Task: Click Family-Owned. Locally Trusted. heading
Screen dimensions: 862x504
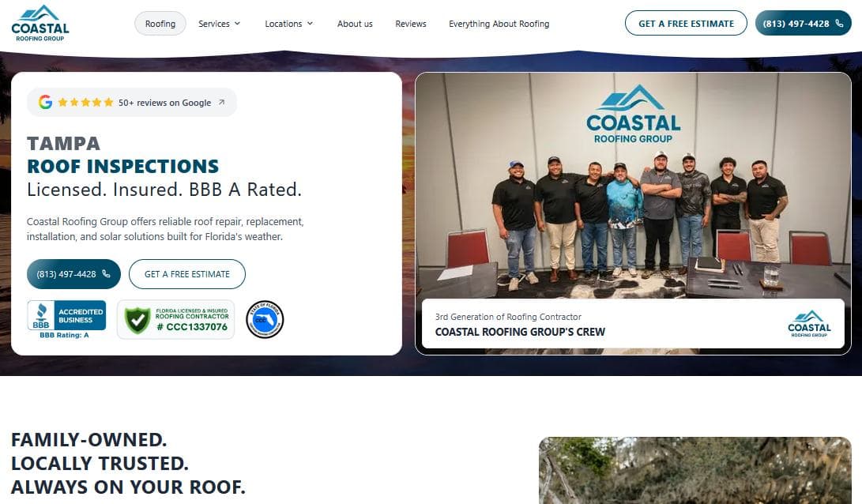Action: point(128,464)
